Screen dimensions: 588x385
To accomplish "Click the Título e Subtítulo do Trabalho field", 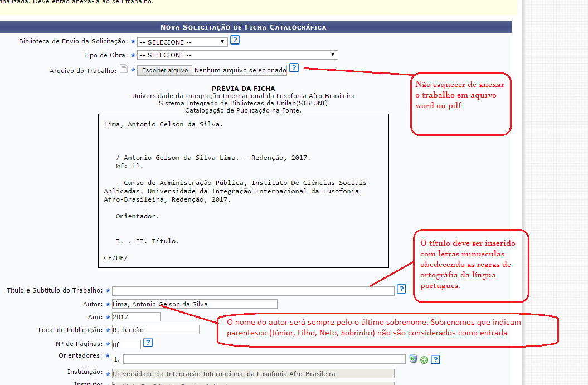I will [252, 291].
